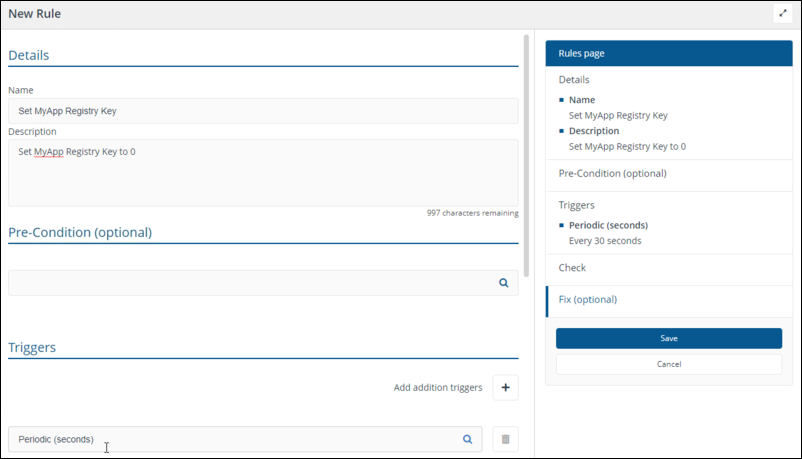This screenshot has width=802, height=459.
Task: Click into the Name input field
Action: click(262, 111)
